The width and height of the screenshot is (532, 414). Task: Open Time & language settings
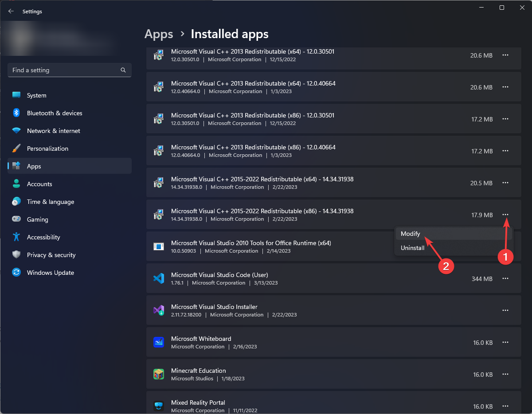70,202
